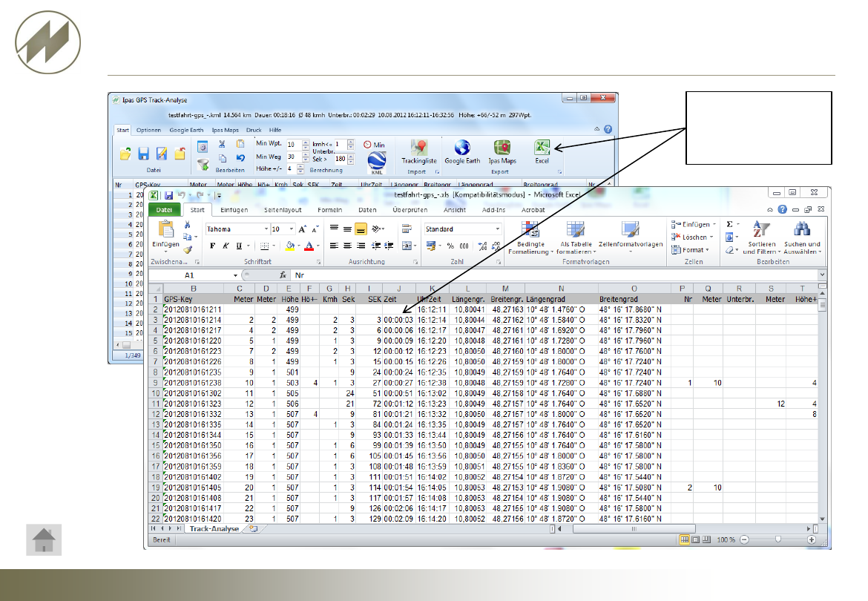Click the Einfügen paste clipboard icon in Excel
The height and width of the screenshot is (601, 868).
click(165, 229)
